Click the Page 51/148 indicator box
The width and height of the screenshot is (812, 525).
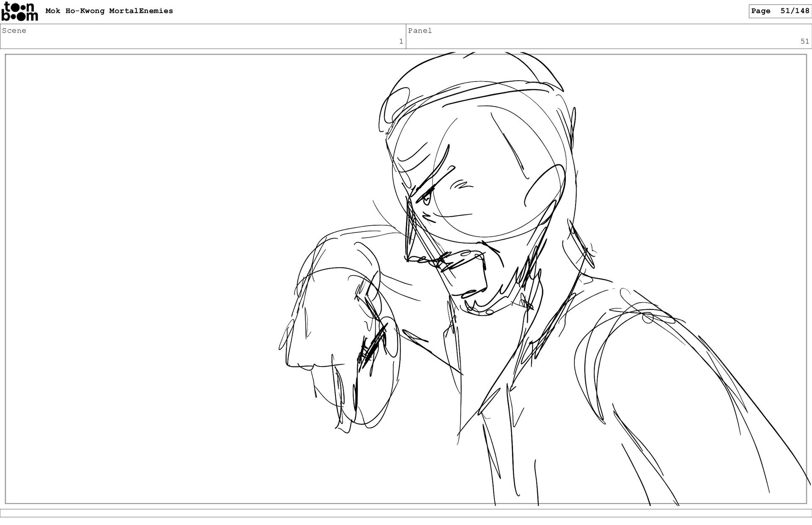click(x=780, y=11)
